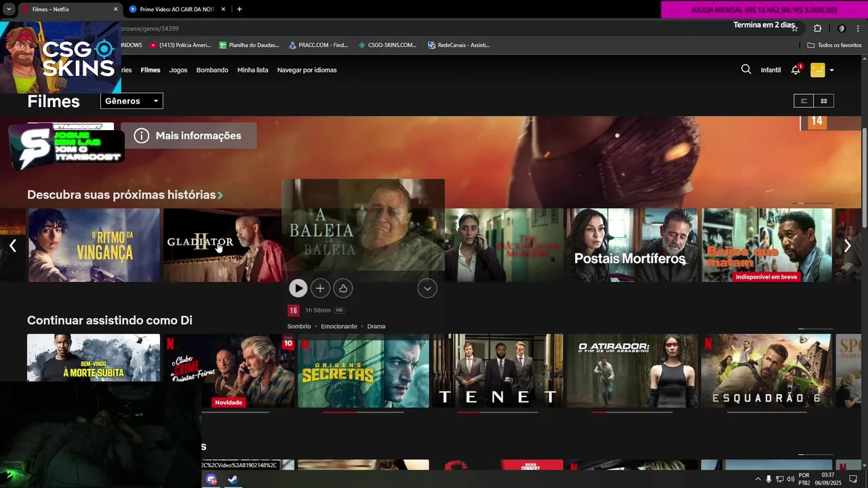Click progress bar under Tenet
This screenshot has width=868, height=488.
(498, 412)
